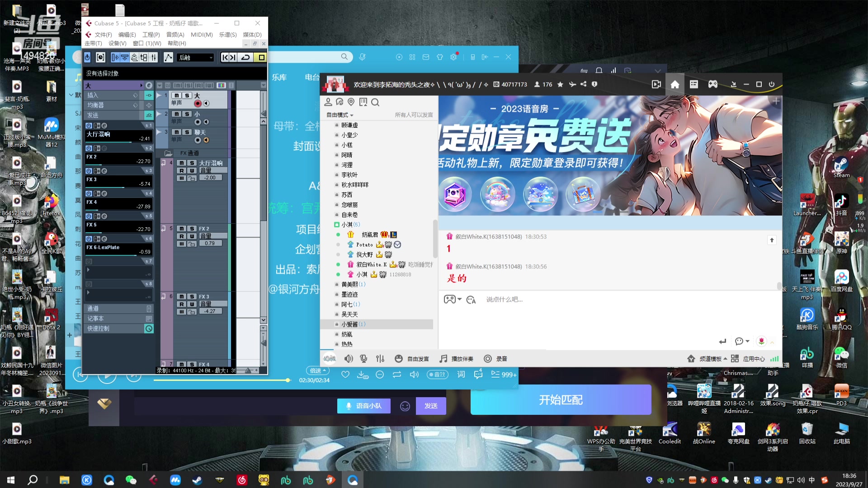Click the 语音小队 voice team button
Image resolution: width=868 pixels, height=488 pixels.
tap(364, 406)
